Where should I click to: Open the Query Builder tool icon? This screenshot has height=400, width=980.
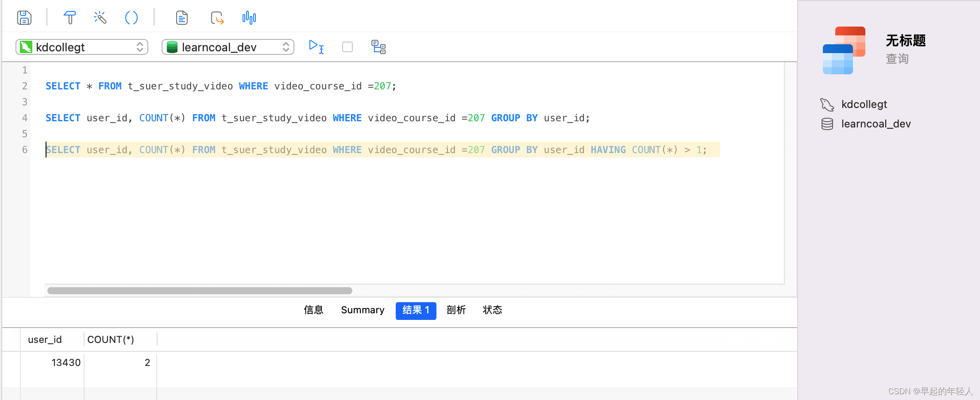click(70, 18)
